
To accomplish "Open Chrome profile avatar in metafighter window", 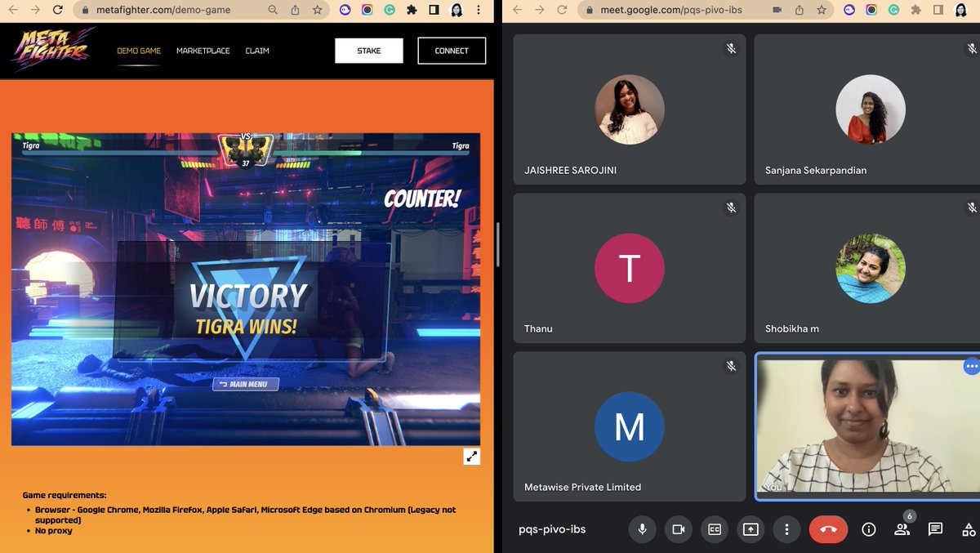I will point(457,10).
